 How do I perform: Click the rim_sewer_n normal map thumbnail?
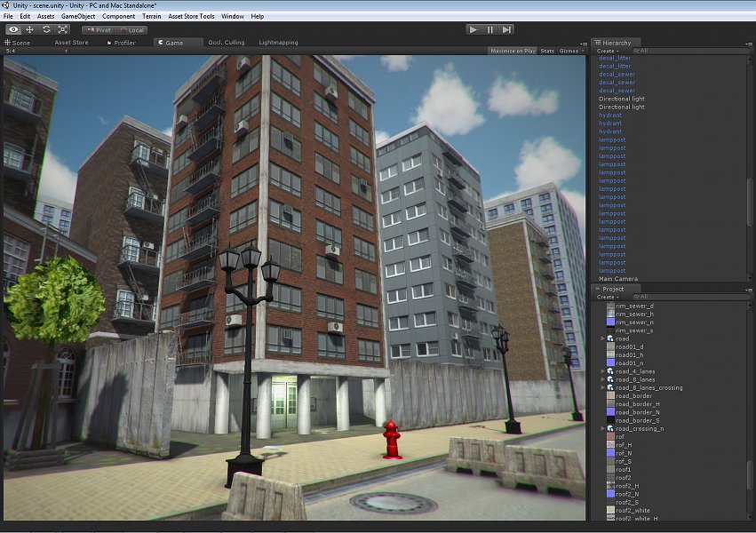tap(610, 322)
